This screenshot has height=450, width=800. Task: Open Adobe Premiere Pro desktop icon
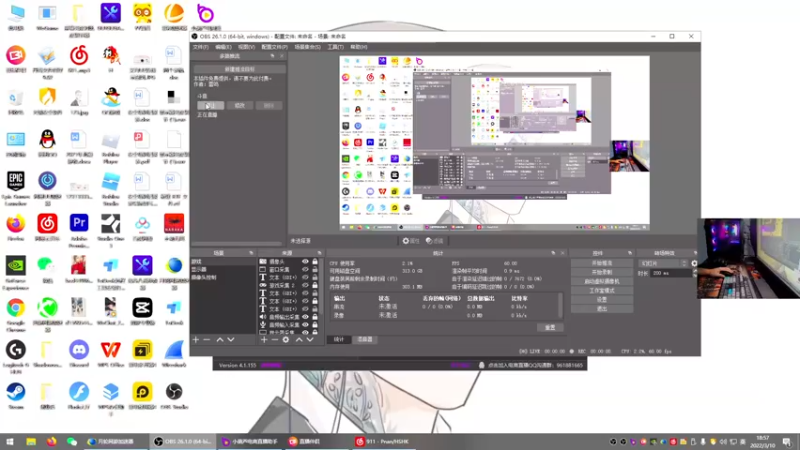[79, 231]
